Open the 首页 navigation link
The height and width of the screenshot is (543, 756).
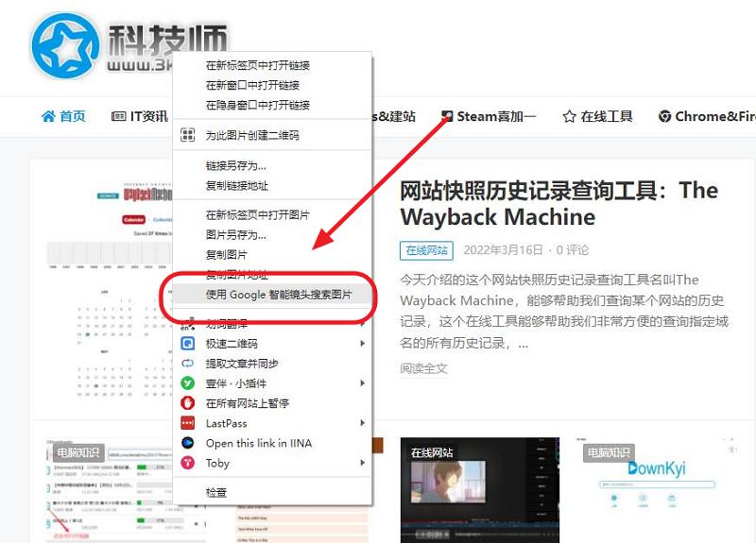pyautogui.click(x=63, y=116)
